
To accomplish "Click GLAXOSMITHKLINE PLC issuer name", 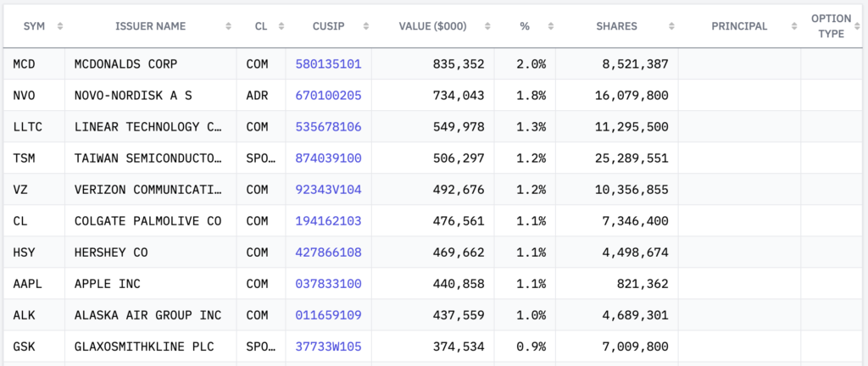I will tap(144, 347).
